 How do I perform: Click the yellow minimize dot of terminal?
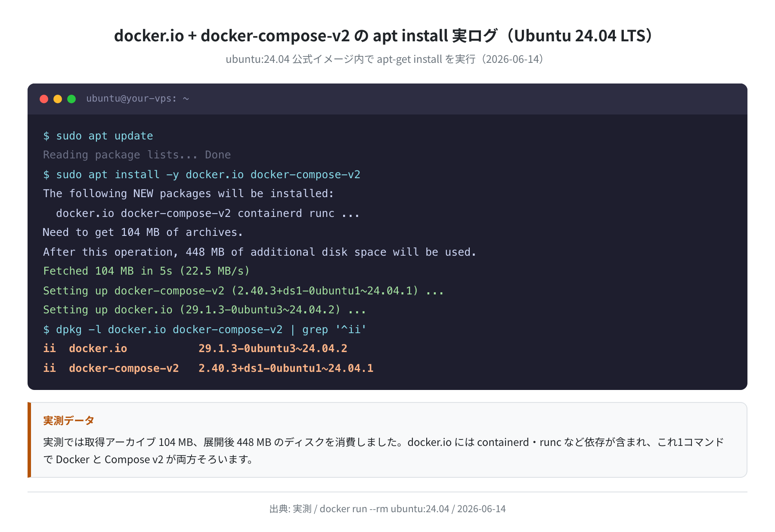tap(58, 99)
